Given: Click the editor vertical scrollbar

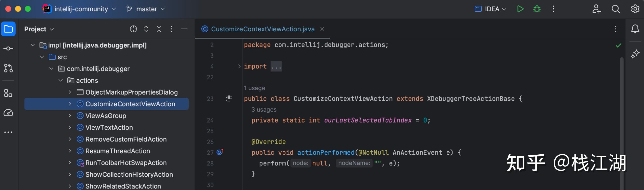Looking at the screenshot, I should 622,114.
